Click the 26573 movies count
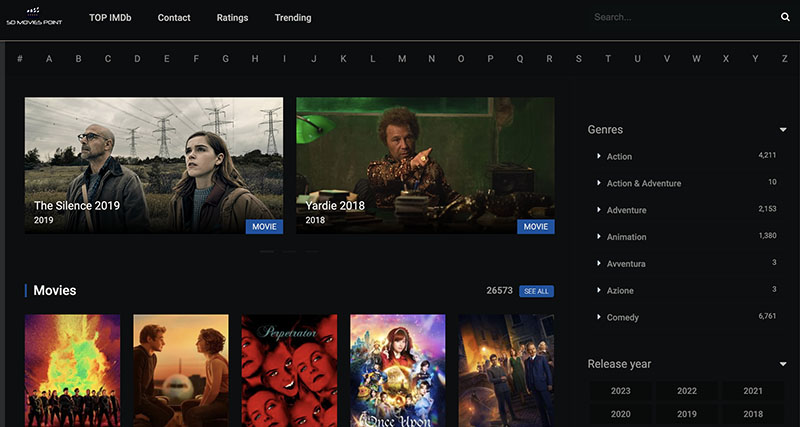 point(499,291)
